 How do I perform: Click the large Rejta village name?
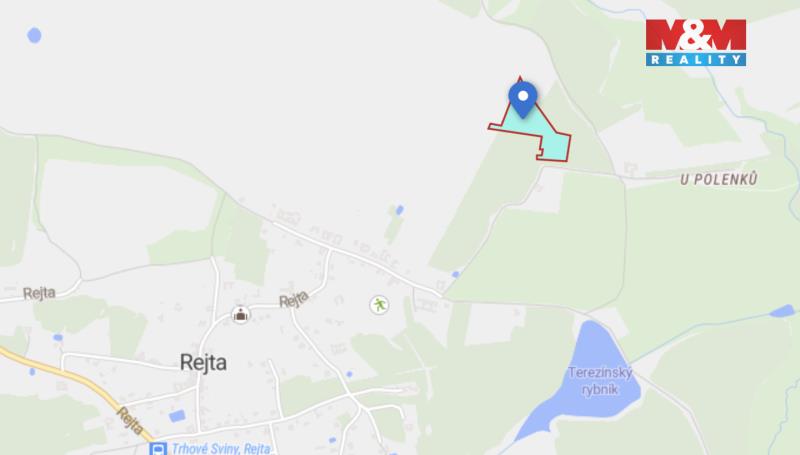coord(204,363)
